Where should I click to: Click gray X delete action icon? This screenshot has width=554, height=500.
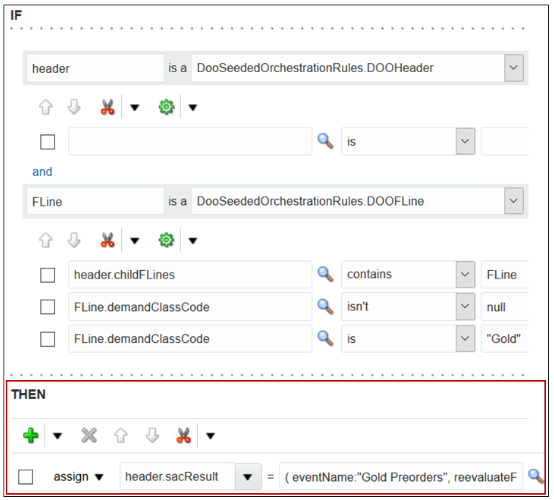[x=89, y=435]
